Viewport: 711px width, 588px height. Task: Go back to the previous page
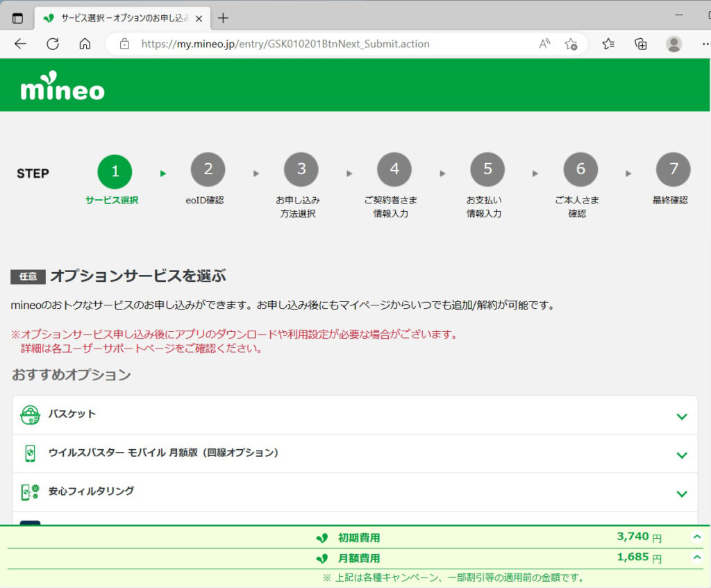20,44
